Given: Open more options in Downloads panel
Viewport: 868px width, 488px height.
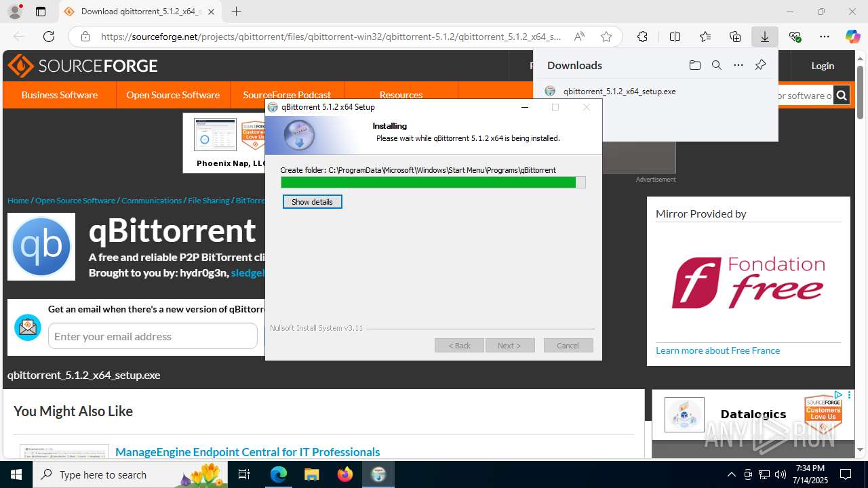Looking at the screenshot, I should coord(738,65).
